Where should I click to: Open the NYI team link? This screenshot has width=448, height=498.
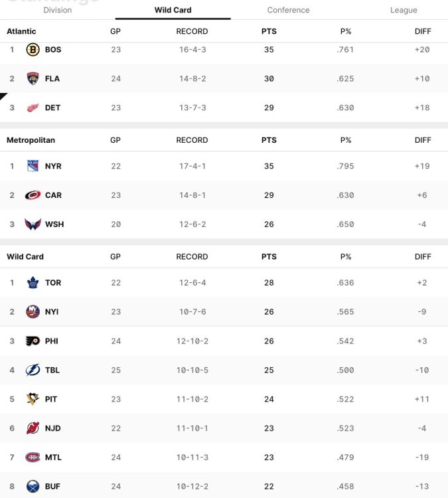pos(52,312)
